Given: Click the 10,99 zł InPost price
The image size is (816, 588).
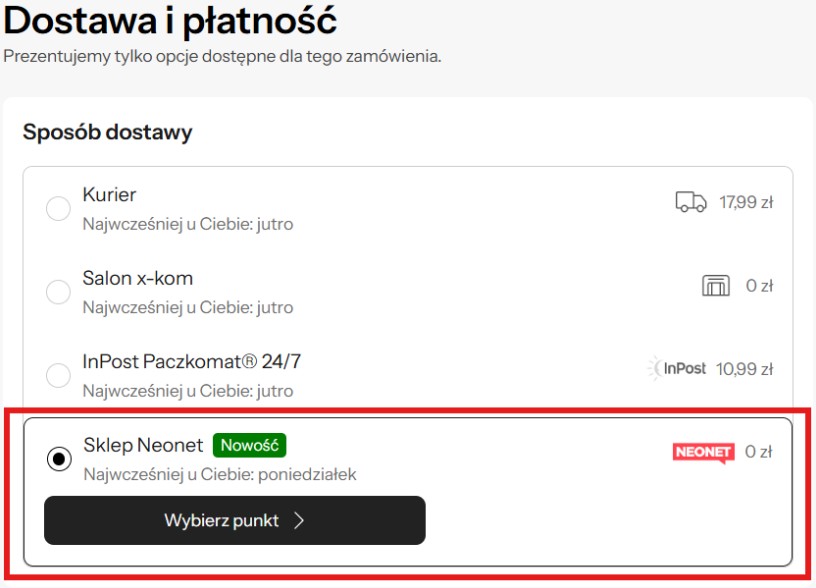Looking at the screenshot, I should [744, 369].
